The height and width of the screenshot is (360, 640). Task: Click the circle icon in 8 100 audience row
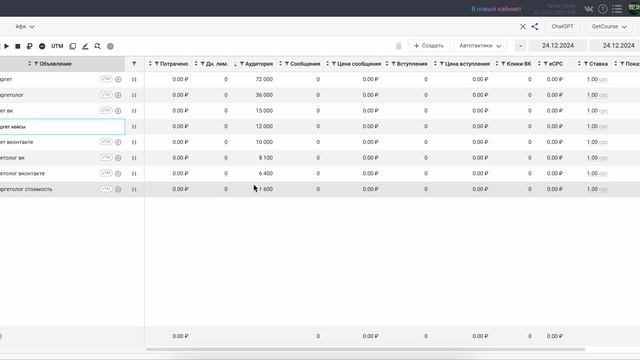[118, 158]
